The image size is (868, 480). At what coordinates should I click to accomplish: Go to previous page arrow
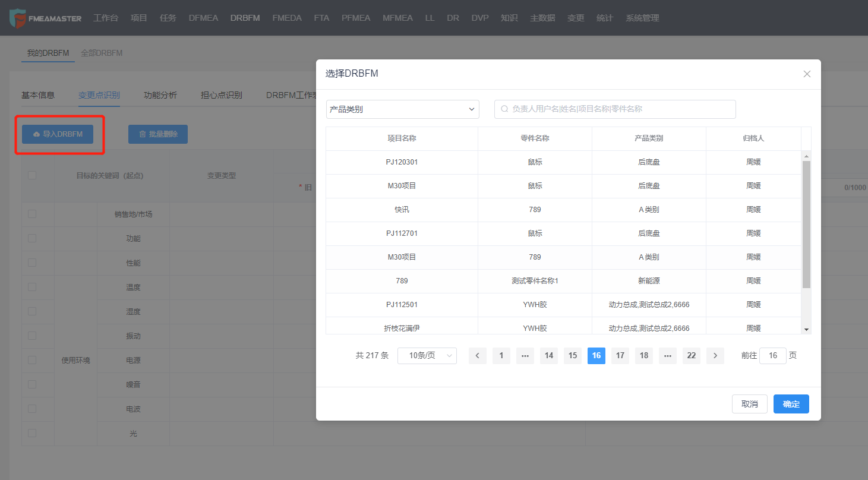(478, 356)
